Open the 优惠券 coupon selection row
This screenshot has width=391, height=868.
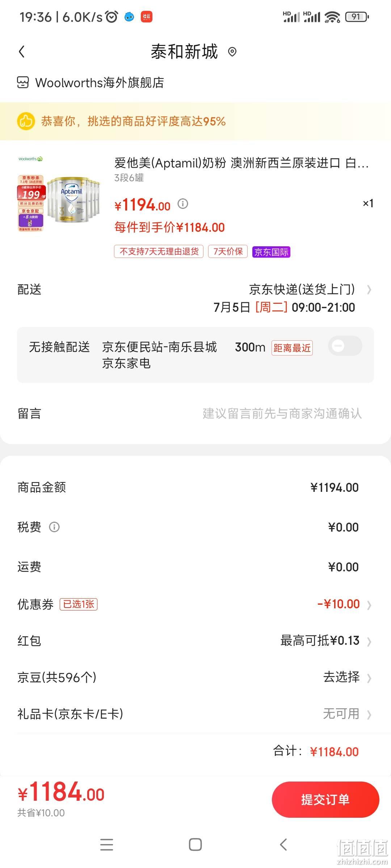pos(195,604)
